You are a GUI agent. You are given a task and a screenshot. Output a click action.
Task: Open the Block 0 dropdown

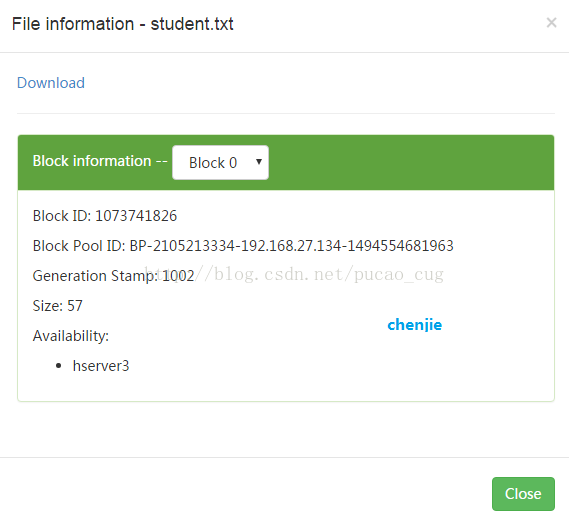[x=220, y=162]
